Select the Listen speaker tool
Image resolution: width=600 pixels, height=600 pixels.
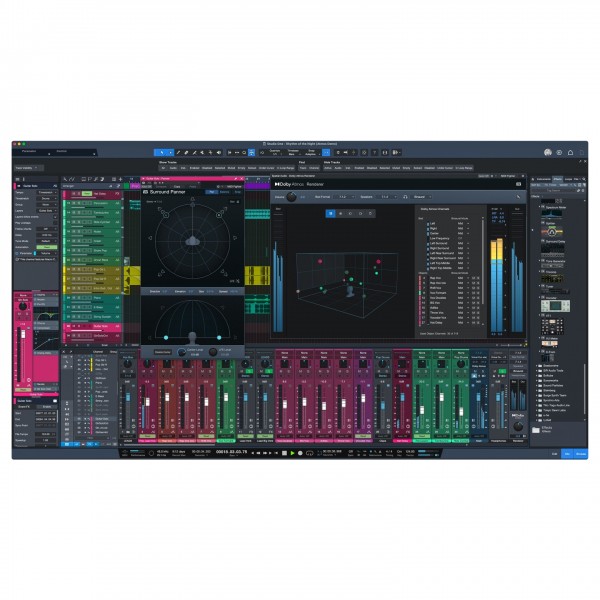click(x=218, y=152)
